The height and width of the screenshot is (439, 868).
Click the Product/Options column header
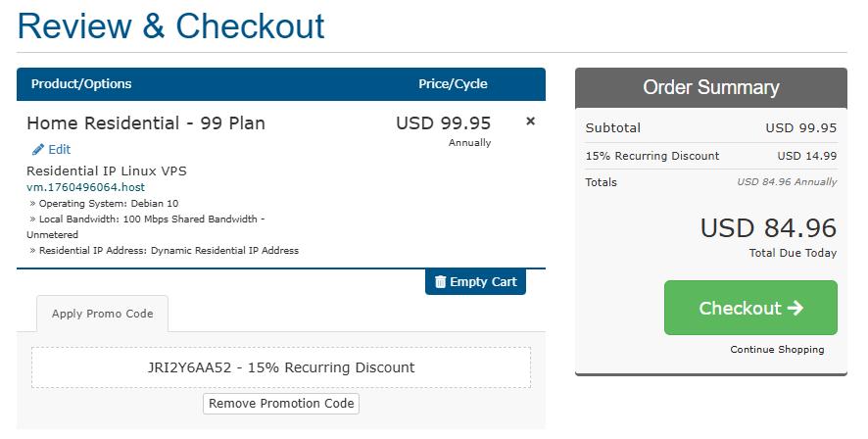pyautogui.click(x=81, y=84)
